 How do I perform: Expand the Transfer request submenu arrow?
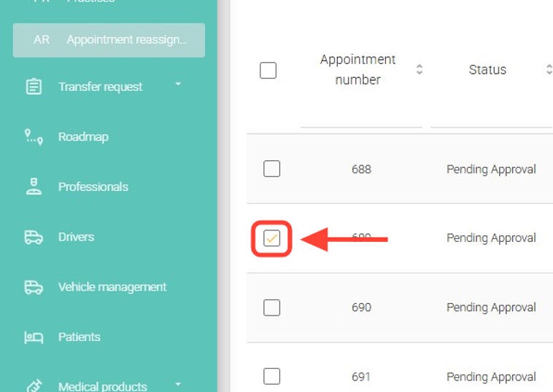178,85
